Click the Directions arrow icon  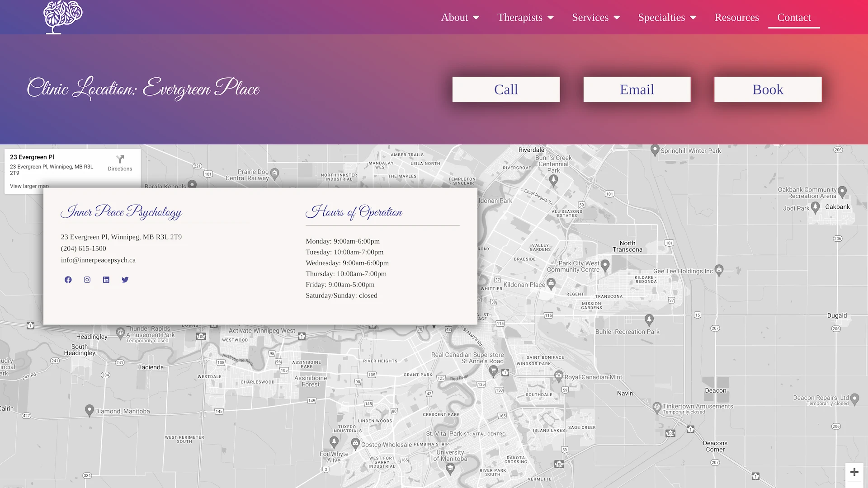click(x=120, y=160)
